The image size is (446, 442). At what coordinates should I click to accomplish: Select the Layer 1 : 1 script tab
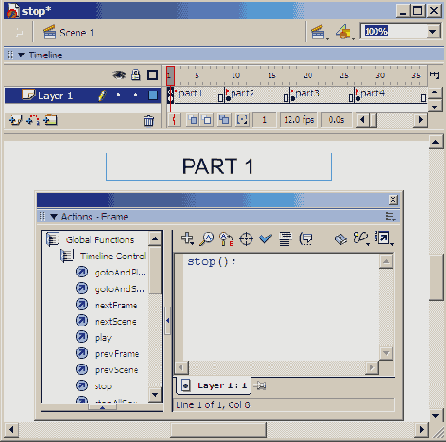tap(214, 386)
